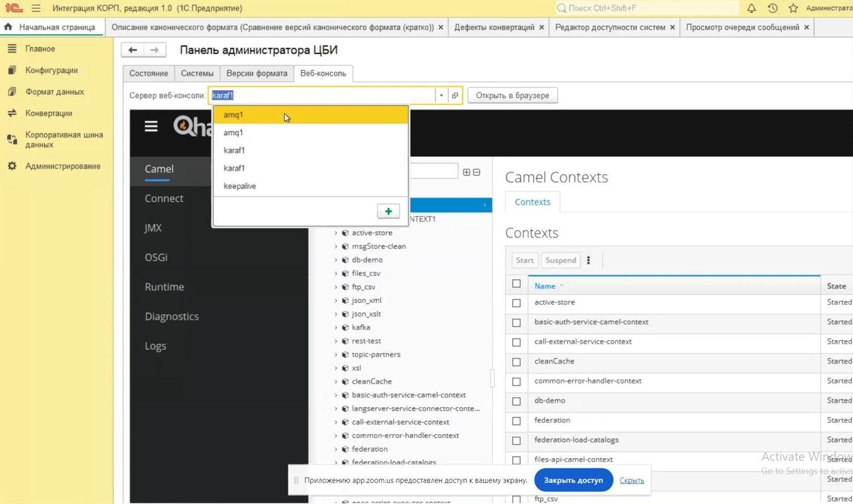Image resolution: width=853 pixels, height=504 pixels.
Task: Switch to the Состояние tab
Action: pos(149,73)
